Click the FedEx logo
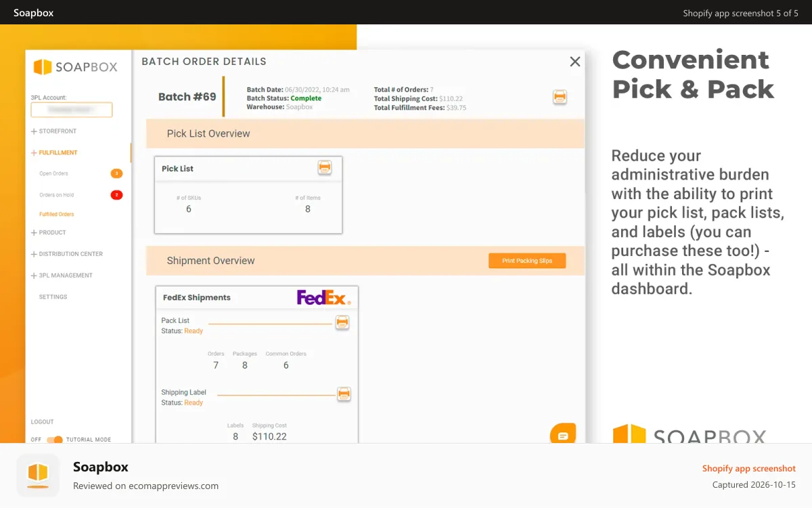The image size is (812, 508). pos(323,297)
